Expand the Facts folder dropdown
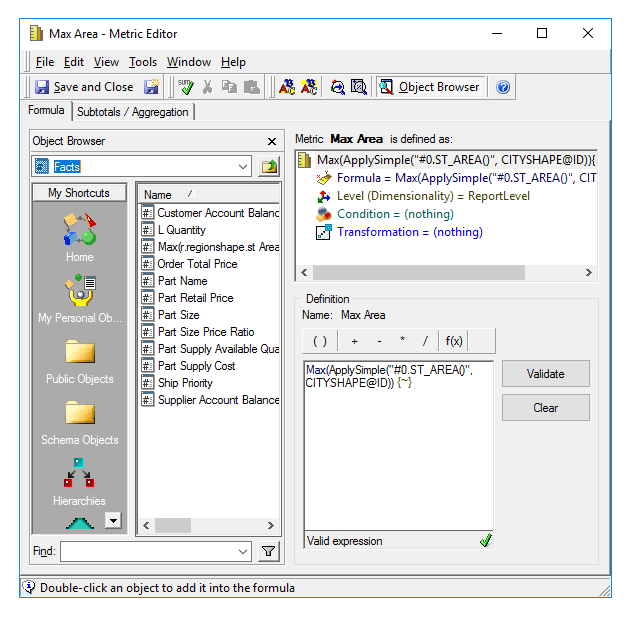This screenshot has width=631, height=625. click(242, 167)
